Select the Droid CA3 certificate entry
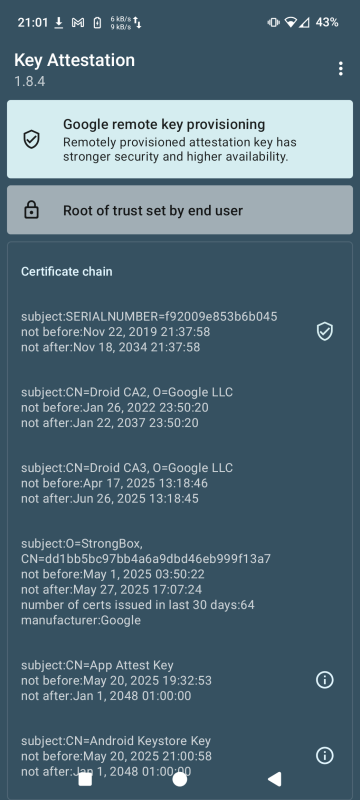Image resolution: width=360 pixels, height=800 pixels. point(127,483)
